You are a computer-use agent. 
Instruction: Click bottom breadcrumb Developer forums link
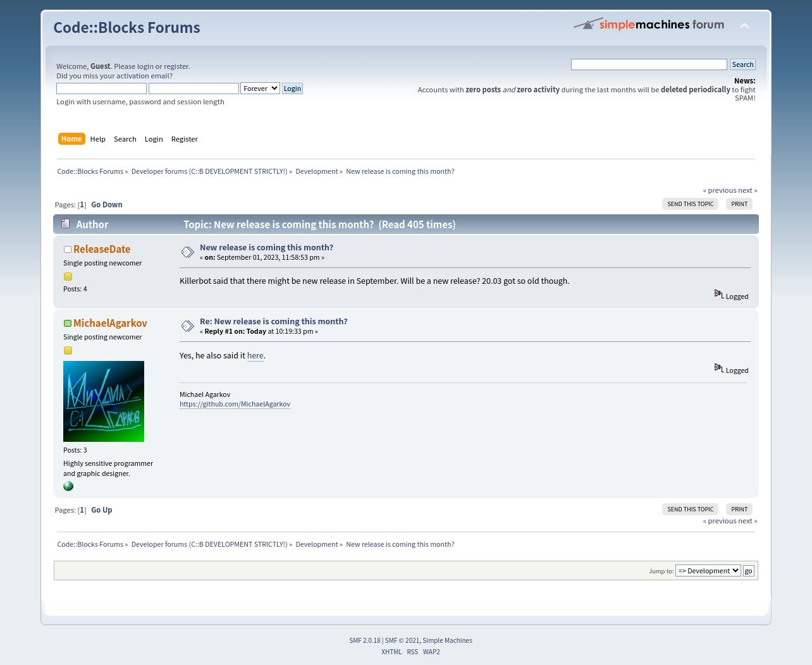pos(209,544)
